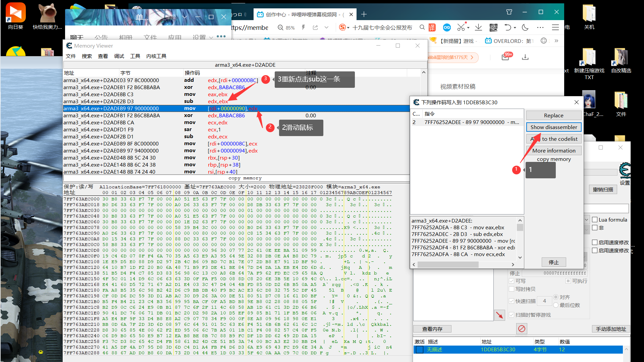The height and width of the screenshot is (362, 644).
Task: Click the red 译 translate icon
Action: pyautogui.click(x=432, y=27)
